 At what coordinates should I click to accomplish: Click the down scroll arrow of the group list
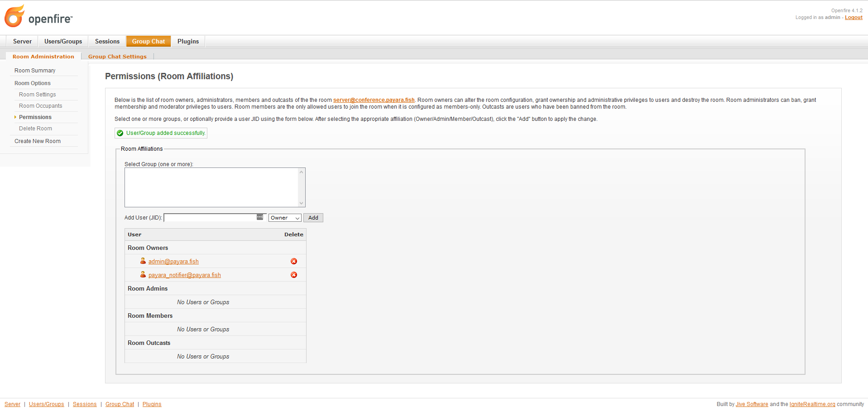tap(302, 203)
